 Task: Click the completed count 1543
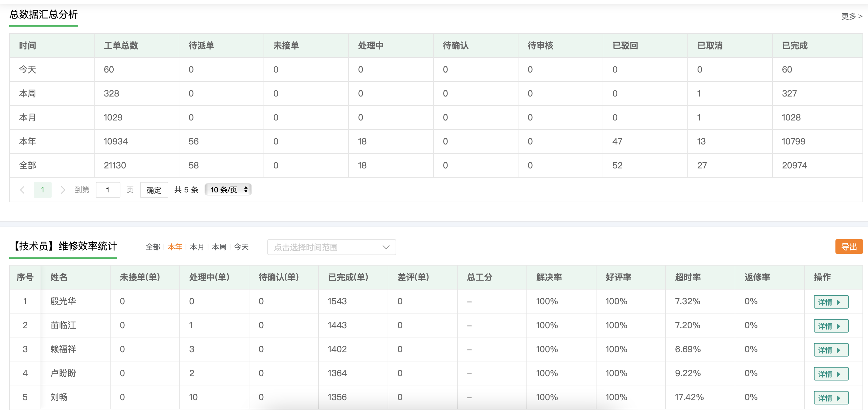(x=337, y=301)
